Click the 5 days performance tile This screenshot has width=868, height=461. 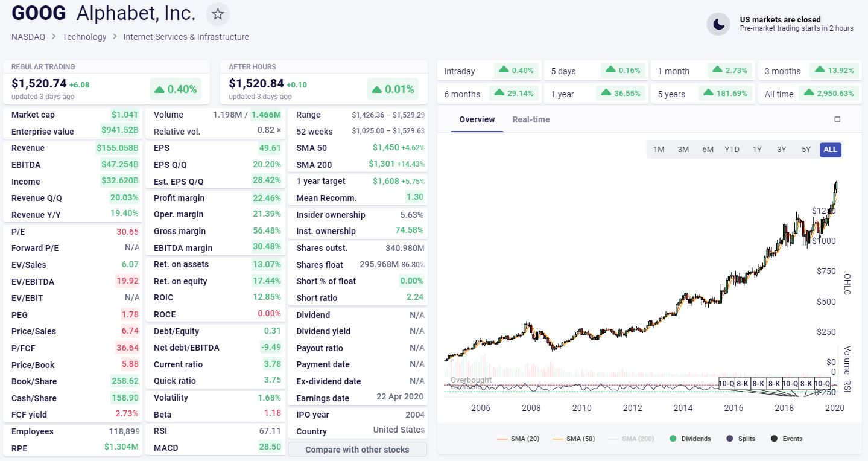pos(596,71)
